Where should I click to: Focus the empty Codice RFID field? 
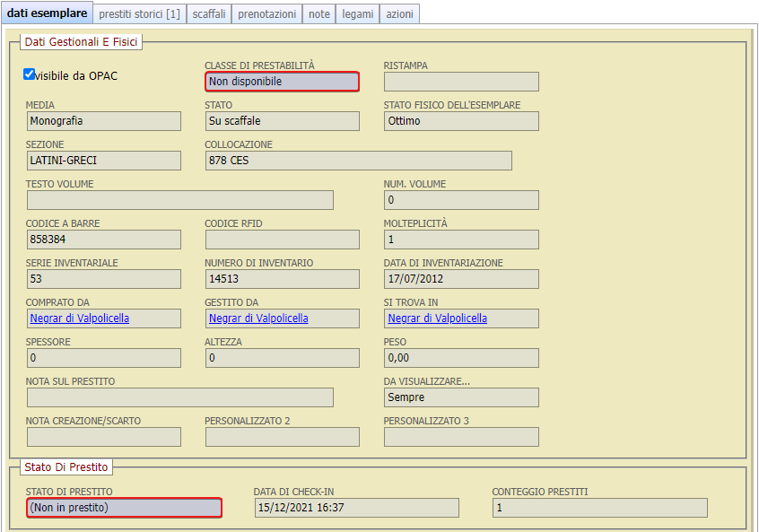pos(282,240)
